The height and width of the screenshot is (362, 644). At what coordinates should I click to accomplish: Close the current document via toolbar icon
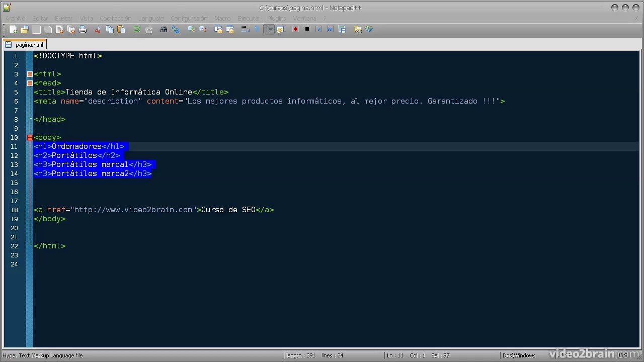59,30
